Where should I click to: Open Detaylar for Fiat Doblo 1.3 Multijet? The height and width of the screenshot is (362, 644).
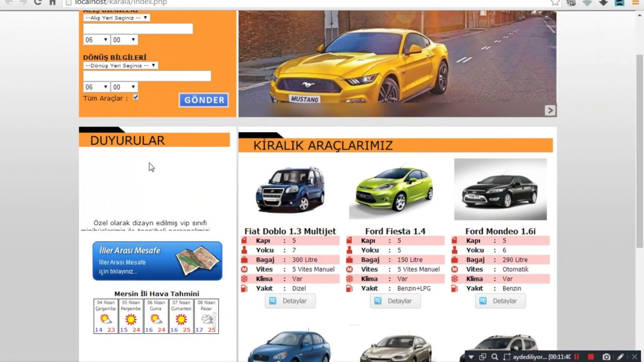click(x=290, y=301)
